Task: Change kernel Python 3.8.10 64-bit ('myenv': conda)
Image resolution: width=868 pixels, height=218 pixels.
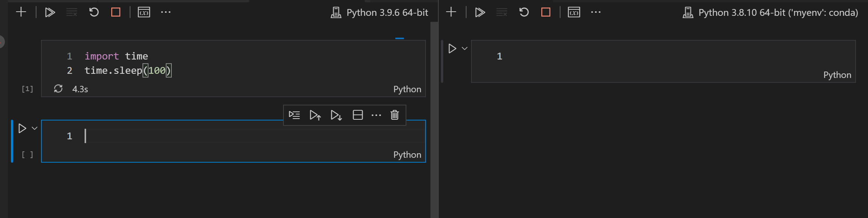Action: click(770, 13)
